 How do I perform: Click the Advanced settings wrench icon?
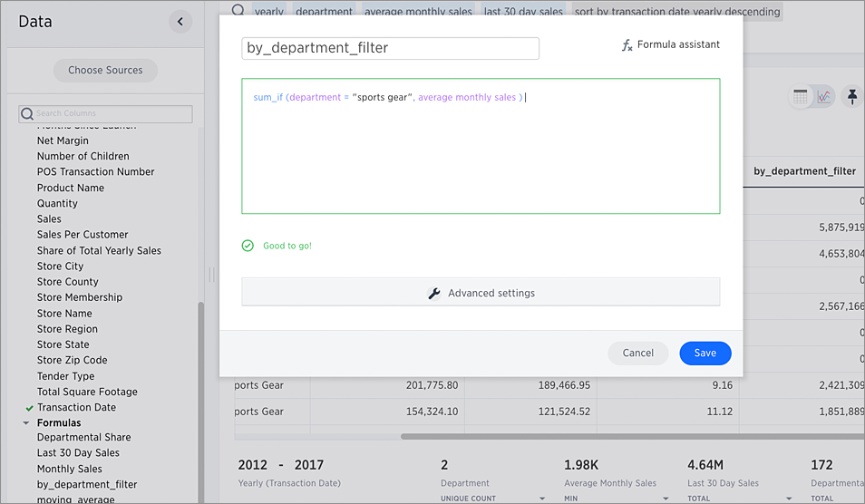click(x=434, y=293)
